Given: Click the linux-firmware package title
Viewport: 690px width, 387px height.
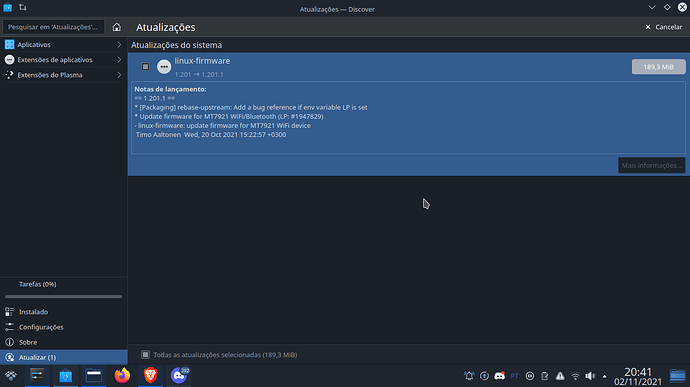Looking at the screenshot, I should point(202,61).
